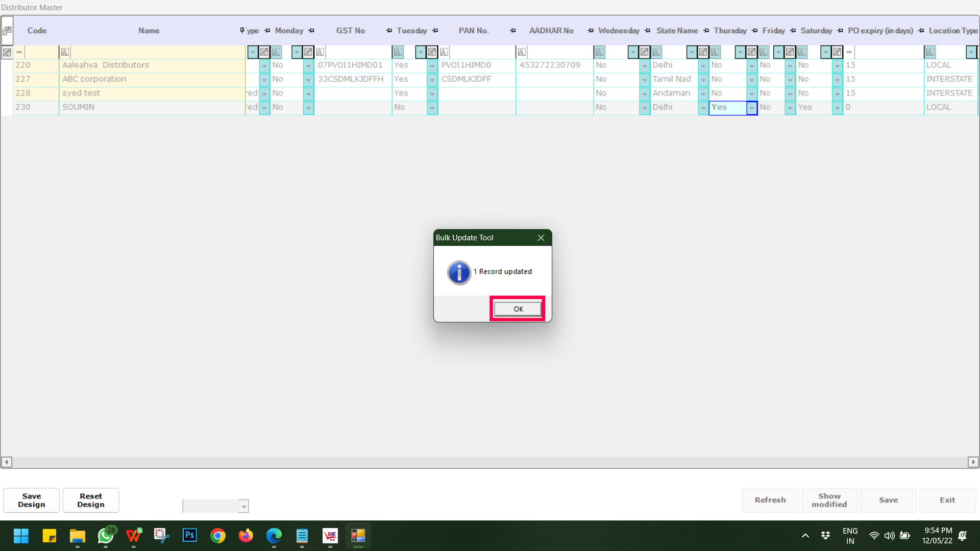Click the Show modified button
Viewport: 980px width, 551px height.
click(x=829, y=500)
